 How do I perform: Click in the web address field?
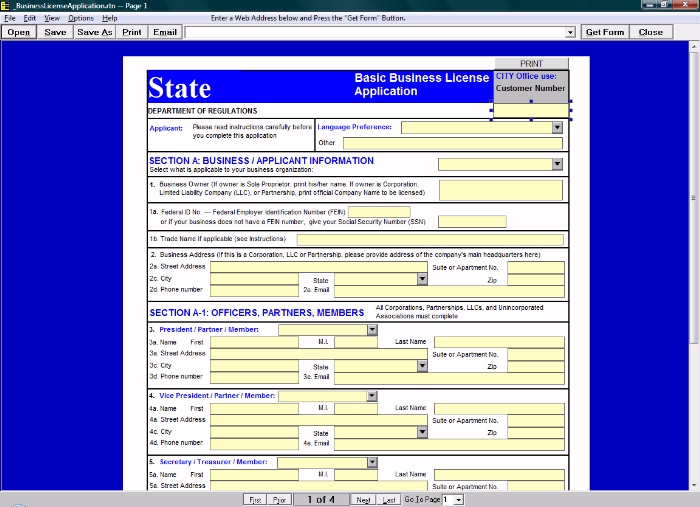tap(375, 33)
